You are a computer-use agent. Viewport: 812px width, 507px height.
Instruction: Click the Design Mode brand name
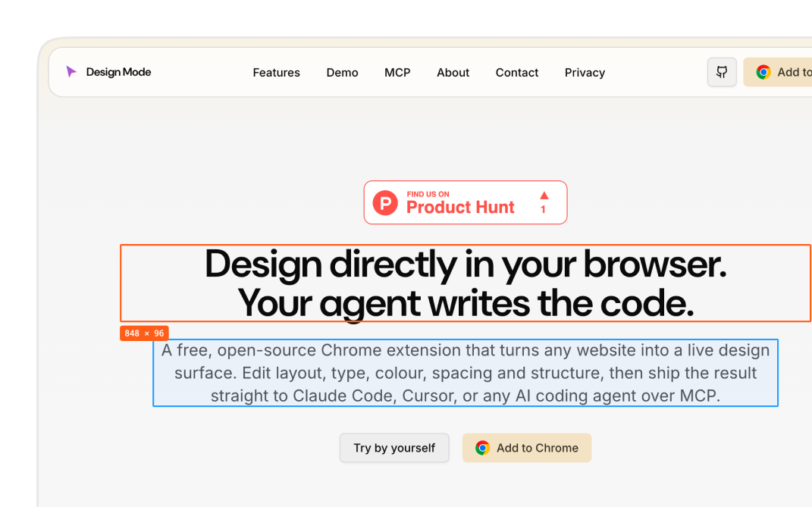(x=118, y=72)
